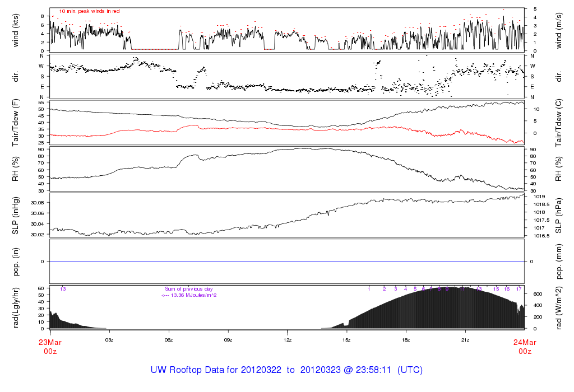Click the 03z time axis tick
Screen dimensions: 574x392
click(109, 340)
